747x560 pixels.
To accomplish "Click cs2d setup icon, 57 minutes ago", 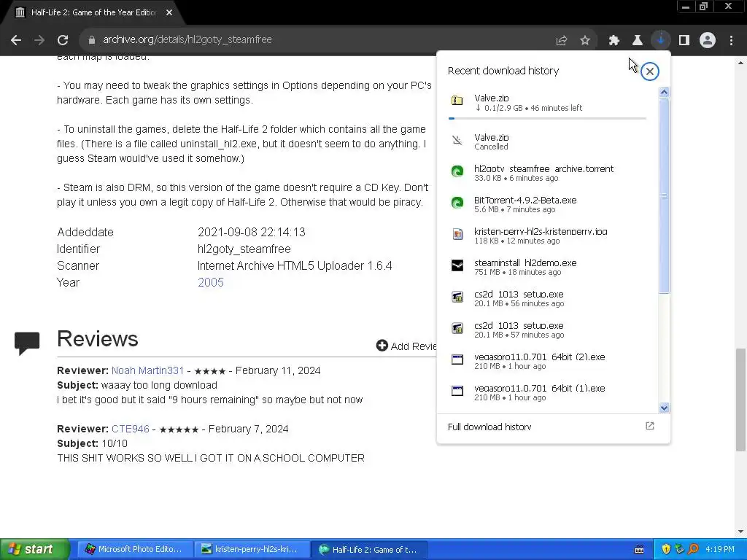I will (x=457, y=329).
